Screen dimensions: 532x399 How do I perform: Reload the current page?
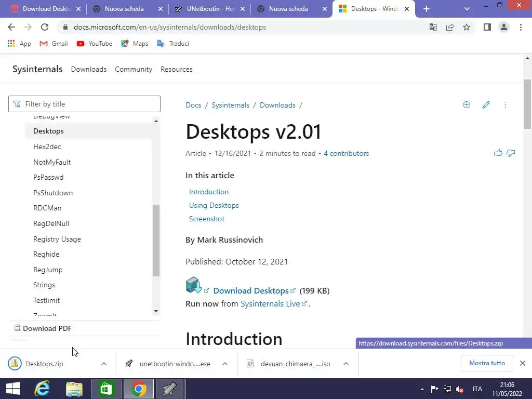click(x=45, y=27)
